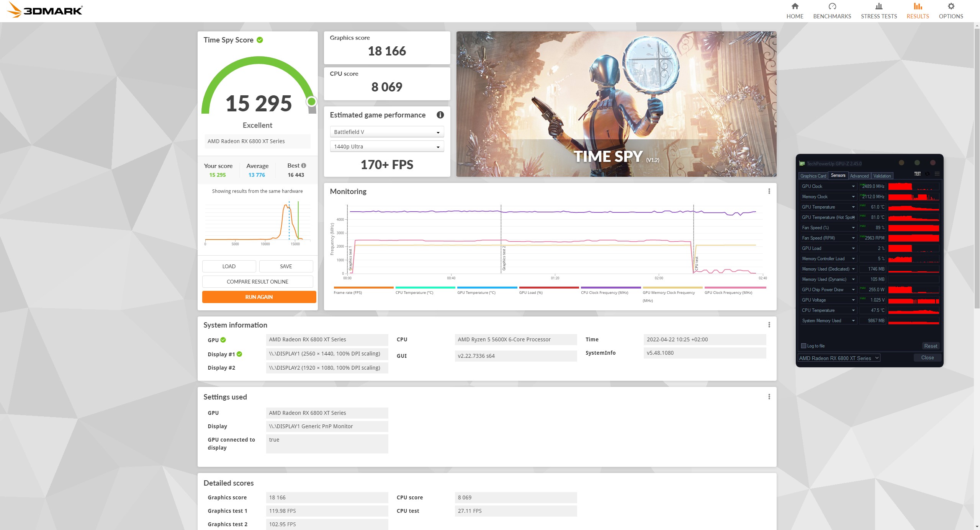This screenshot has height=530, width=980.
Task: Enable Log to file in GPU-Z
Action: point(803,346)
